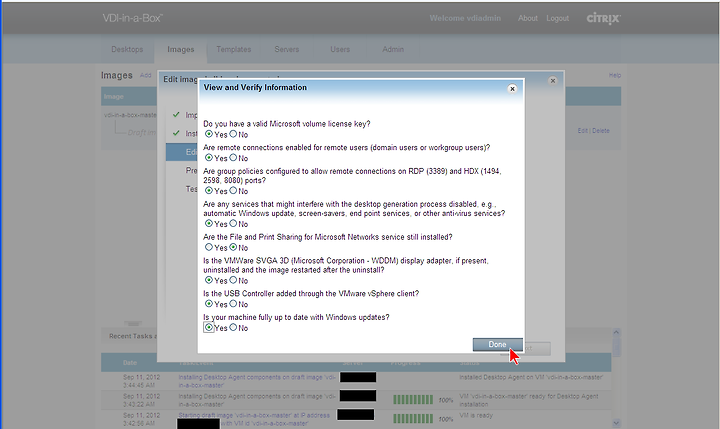This screenshot has width=720, height=429.
Task: Choose Yes for remote connections enabled question
Action: 209,158
